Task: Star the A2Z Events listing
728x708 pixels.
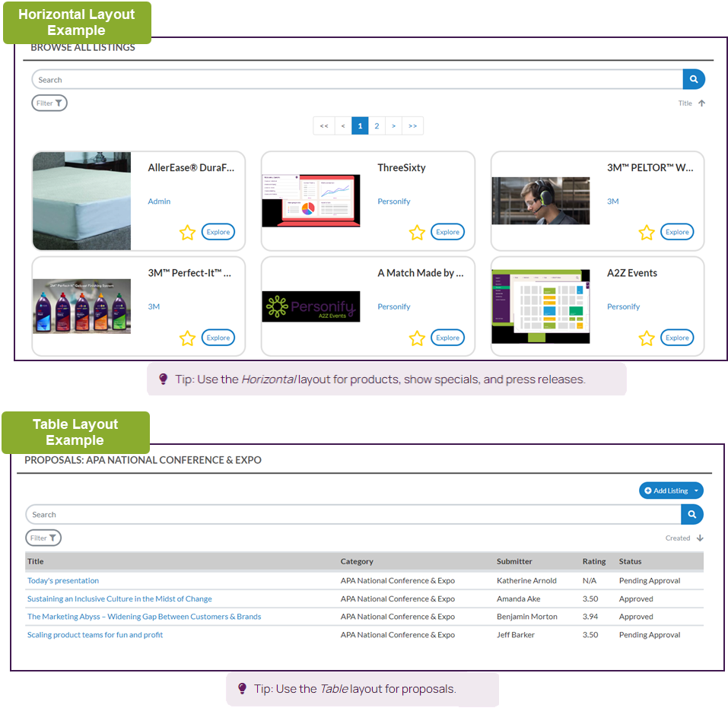Action: coord(647,338)
